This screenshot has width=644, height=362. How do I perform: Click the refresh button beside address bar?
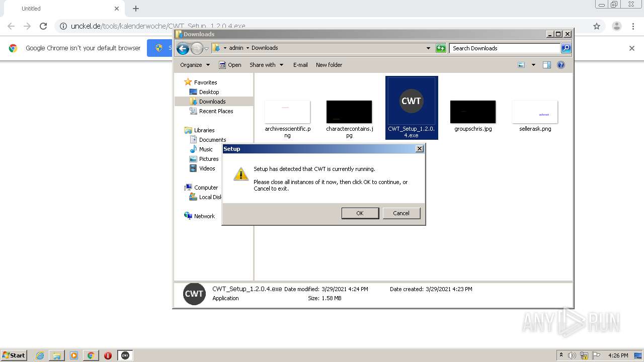point(441,48)
